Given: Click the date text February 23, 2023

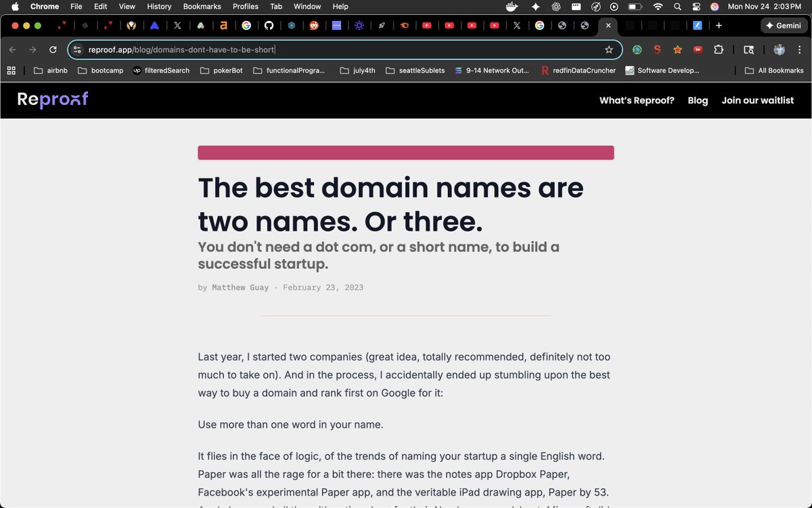Looking at the screenshot, I should click(323, 287).
